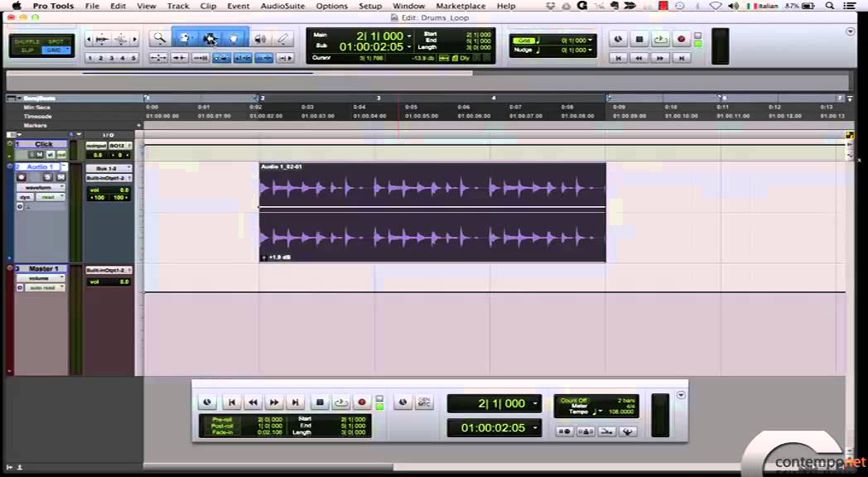This screenshot has height=477, width=868.
Task: Open Master 1 auto read selector
Action: [x=45, y=287]
